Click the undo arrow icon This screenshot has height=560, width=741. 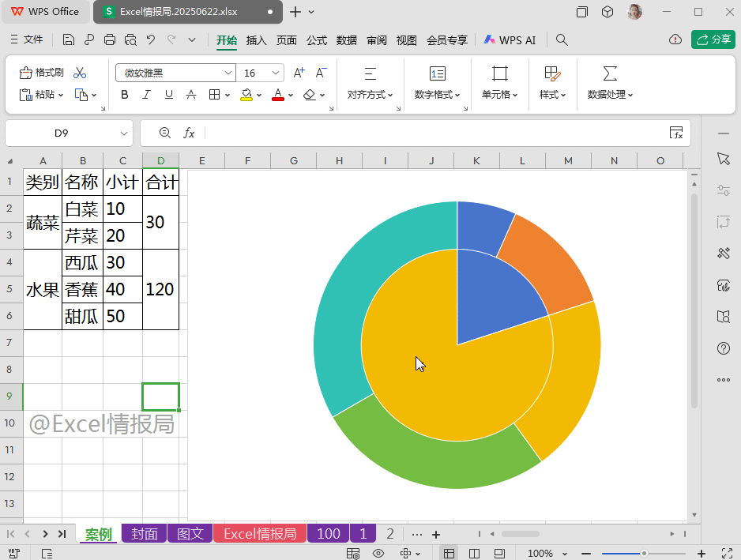(x=151, y=39)
